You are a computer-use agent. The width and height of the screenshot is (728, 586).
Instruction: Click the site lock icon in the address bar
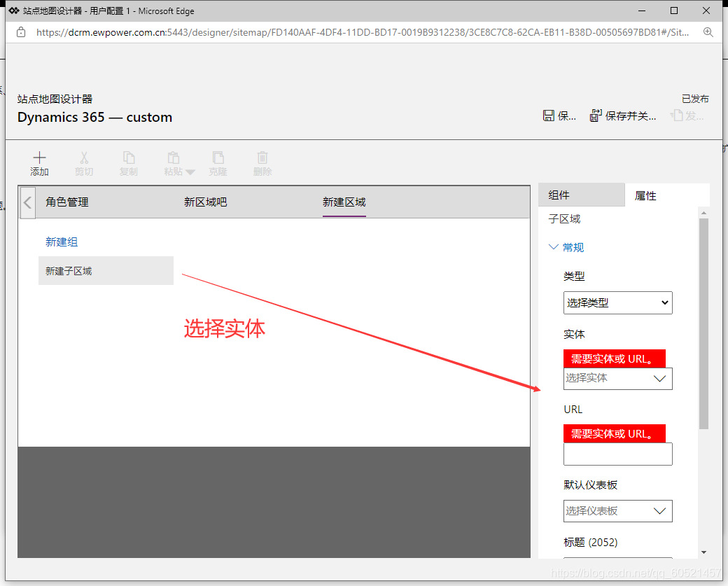(x=21, y=32)
